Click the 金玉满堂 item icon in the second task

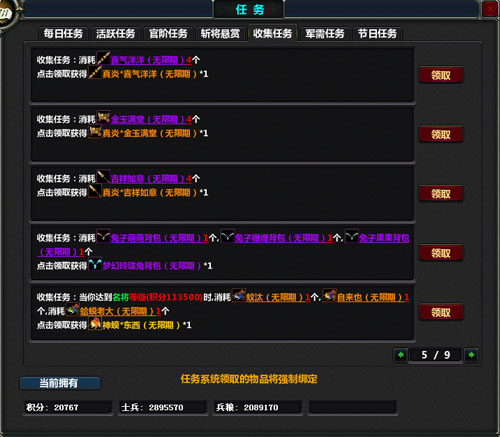point(103,117)
